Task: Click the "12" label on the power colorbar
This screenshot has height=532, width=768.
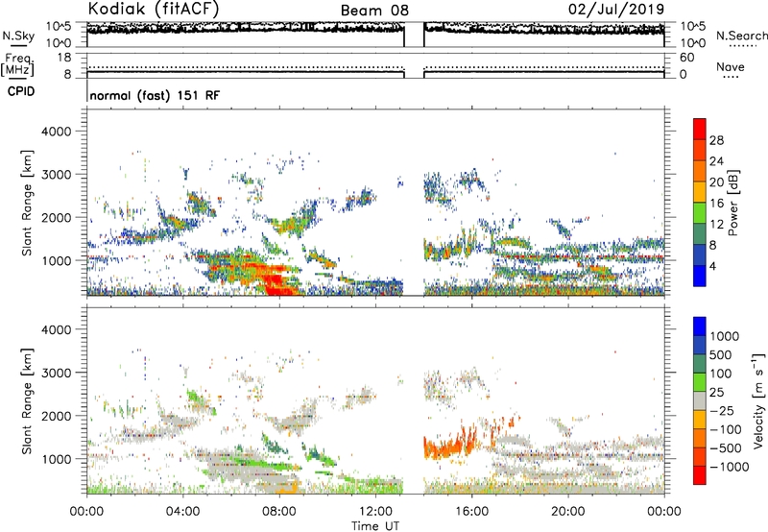Action: [716, 225]
